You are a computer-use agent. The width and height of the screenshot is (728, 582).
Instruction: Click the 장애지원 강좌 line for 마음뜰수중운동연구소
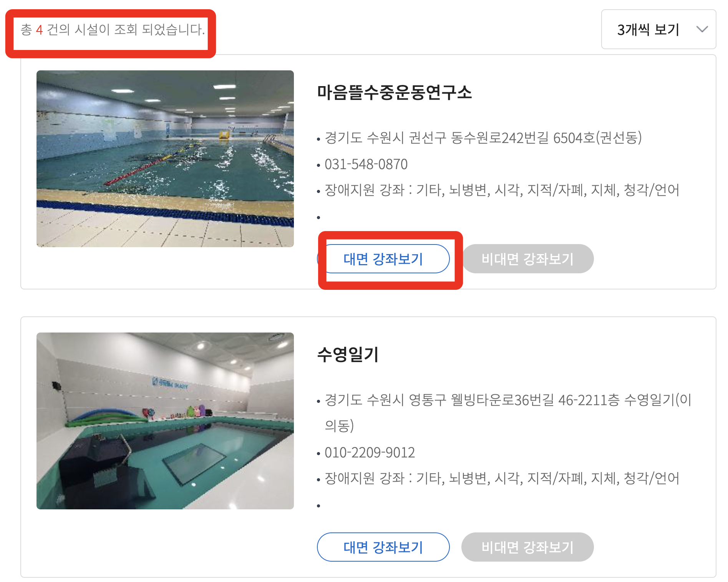pos(502,190)
